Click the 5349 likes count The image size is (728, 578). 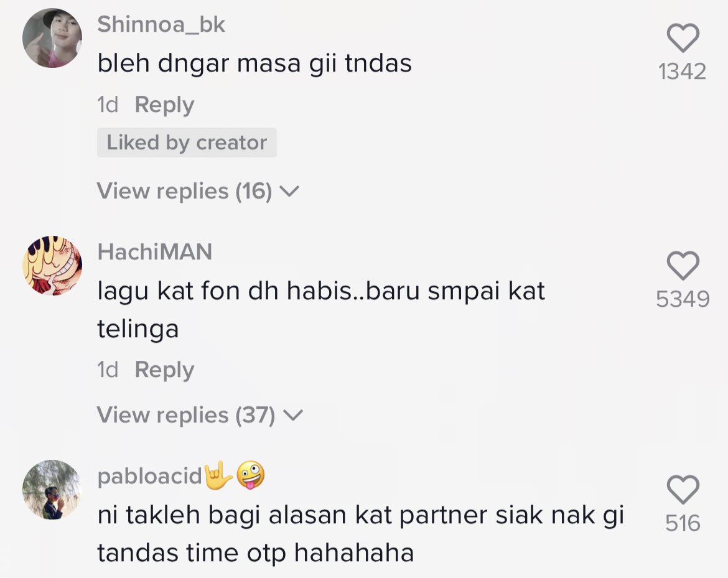click(683, 299)
